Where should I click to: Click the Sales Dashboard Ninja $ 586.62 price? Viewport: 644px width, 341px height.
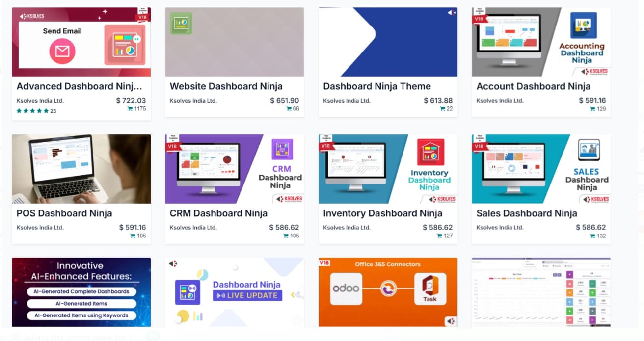591,228
